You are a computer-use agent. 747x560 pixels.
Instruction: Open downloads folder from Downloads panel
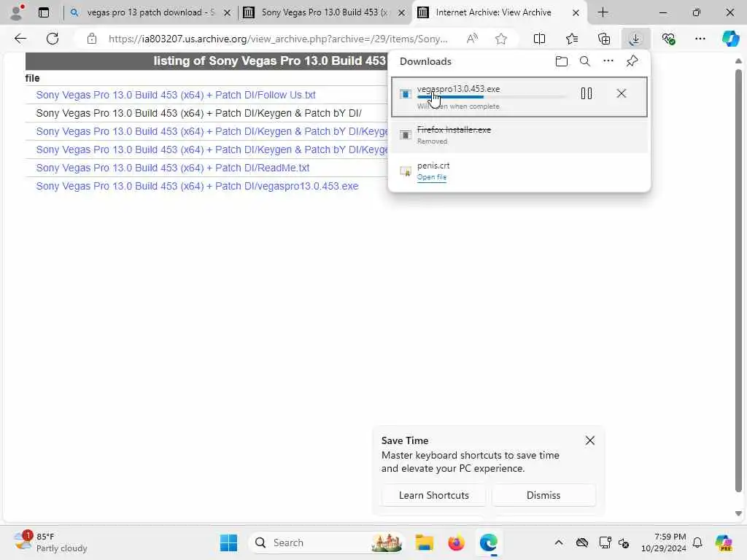coord(561,61)
